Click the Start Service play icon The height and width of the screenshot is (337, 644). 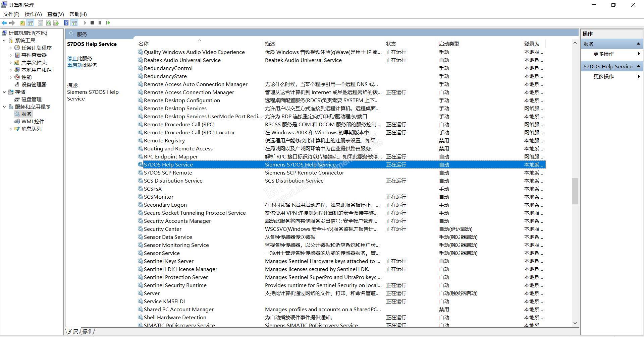click(85, 23)
